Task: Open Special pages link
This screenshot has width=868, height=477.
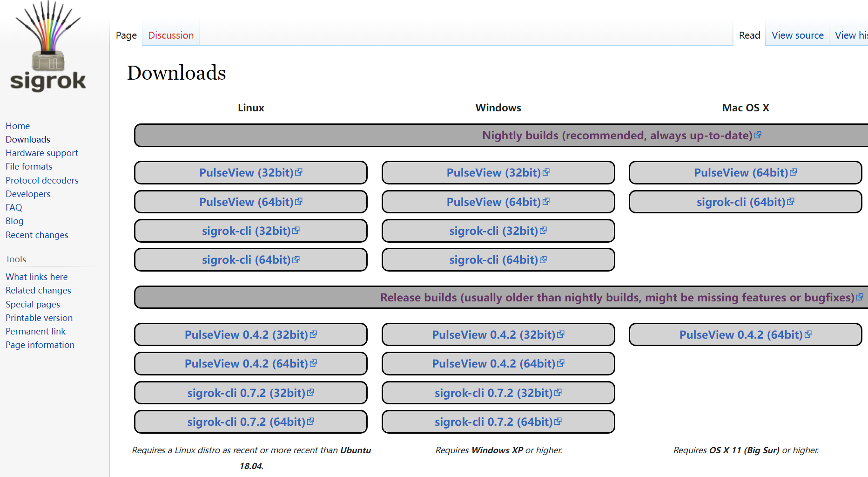Action: 33,304
